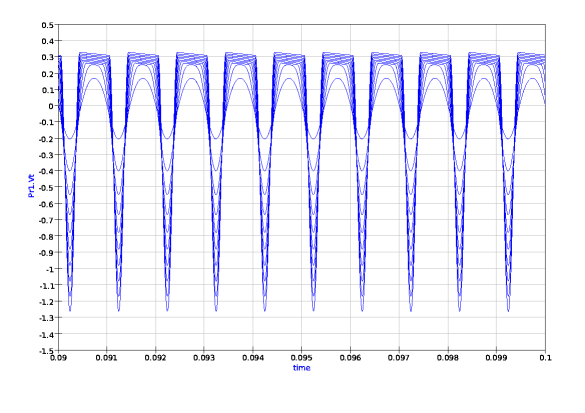Click the y-axis tick label 0.5
This screenshot has height=413, width=585.
(x=47, y=25)
